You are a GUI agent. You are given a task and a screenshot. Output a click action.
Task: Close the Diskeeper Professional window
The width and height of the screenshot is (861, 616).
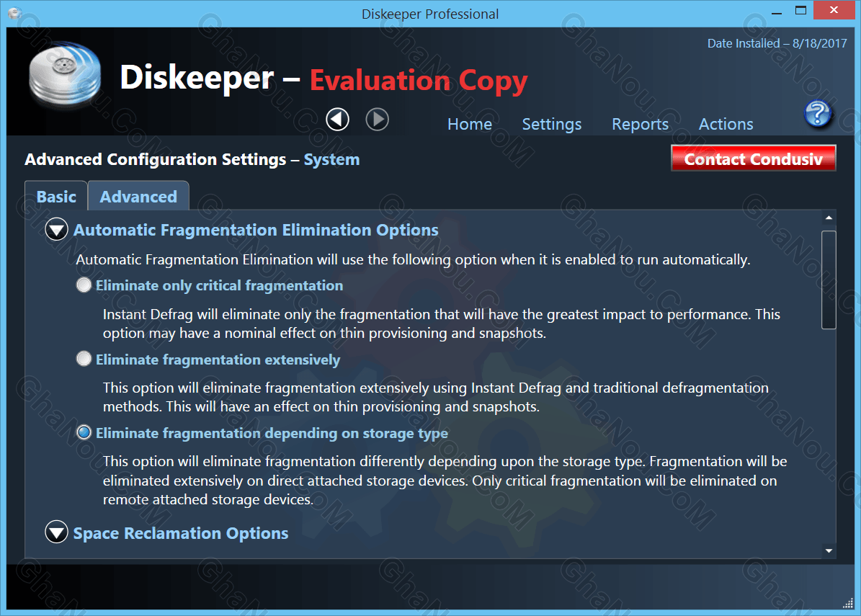834,10
